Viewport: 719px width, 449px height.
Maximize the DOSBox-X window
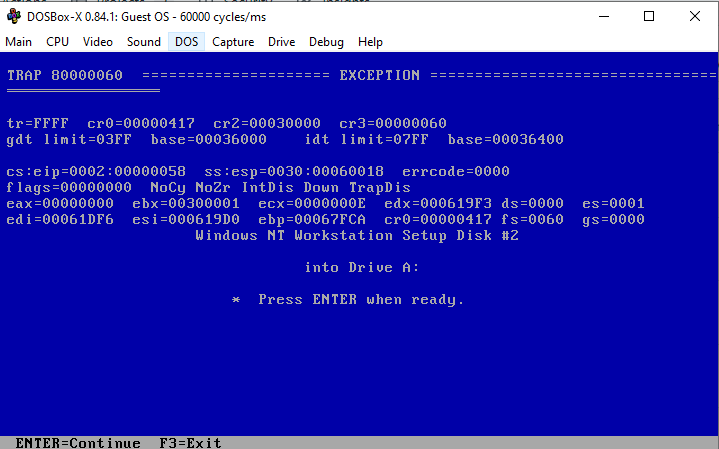pyautogui.click(x=649, y=17)
